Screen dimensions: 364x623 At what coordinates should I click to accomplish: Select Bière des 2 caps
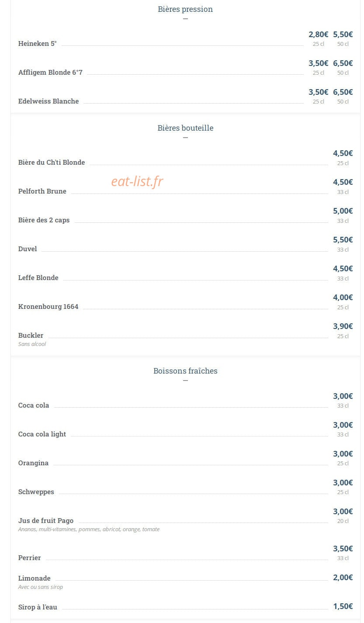(x=44, y=220)
